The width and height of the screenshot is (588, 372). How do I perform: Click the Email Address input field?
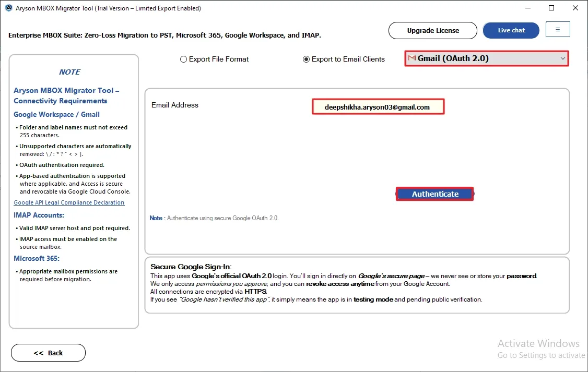pyautogui.click(x=378, y=107)
